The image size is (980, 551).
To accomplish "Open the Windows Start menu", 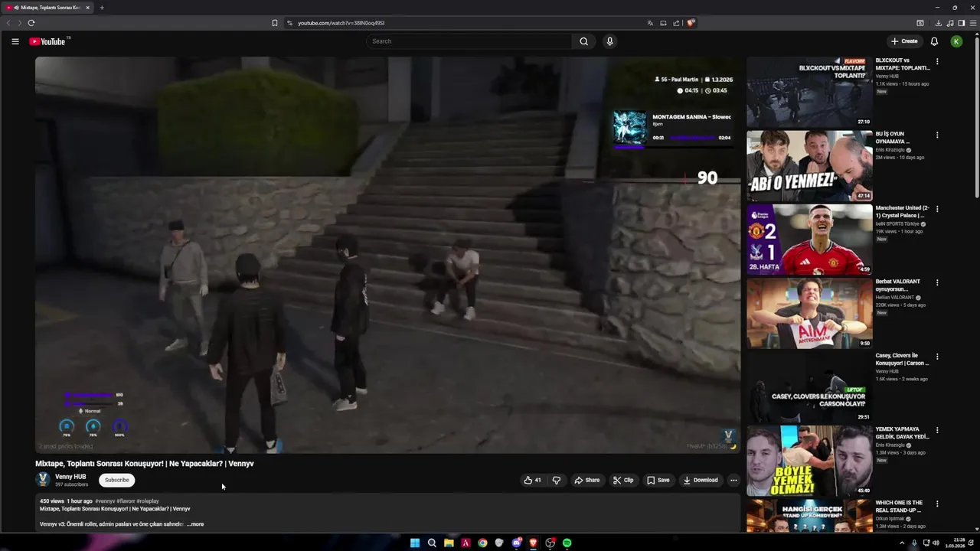I will (x=415, y=543).
